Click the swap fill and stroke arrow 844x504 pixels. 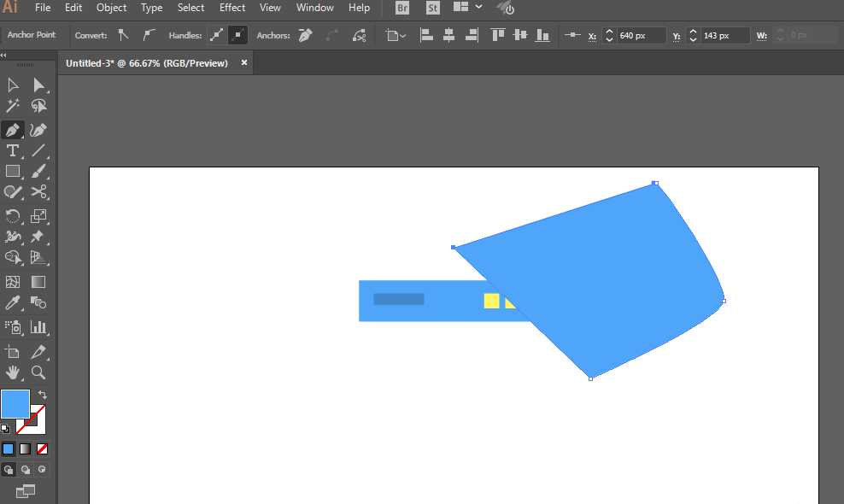[x=42, y=395]
